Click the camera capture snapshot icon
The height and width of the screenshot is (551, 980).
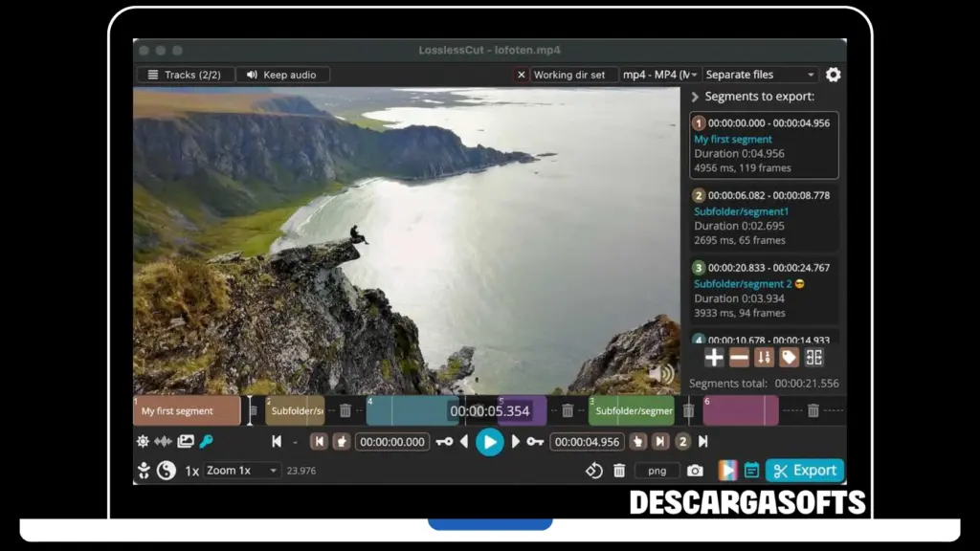[x=695, y=471]
